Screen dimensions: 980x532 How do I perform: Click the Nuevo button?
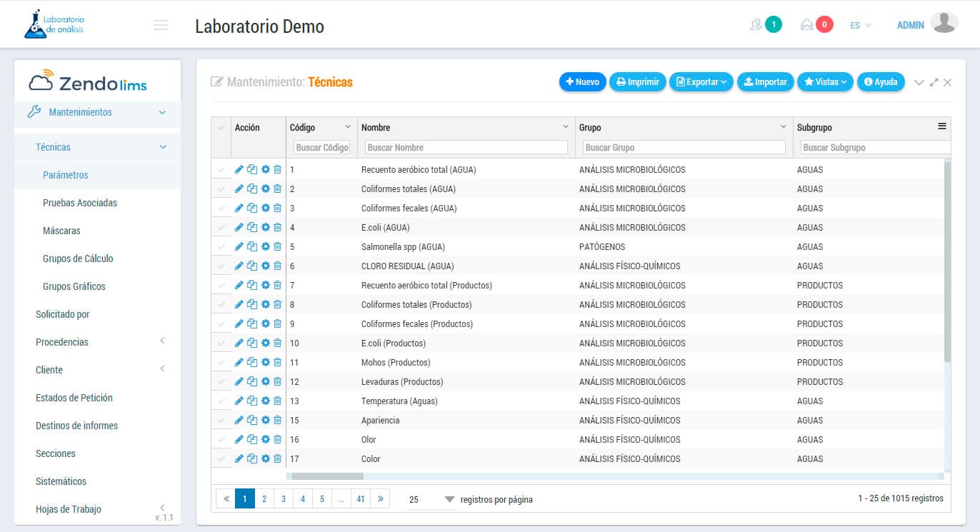[x=582, y=82]
